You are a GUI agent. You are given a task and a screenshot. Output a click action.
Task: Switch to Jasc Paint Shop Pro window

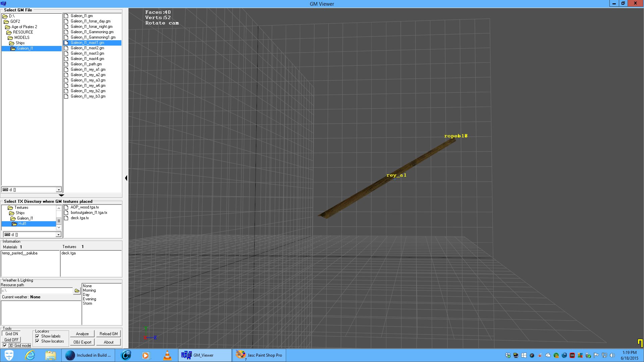pos(259,355)
